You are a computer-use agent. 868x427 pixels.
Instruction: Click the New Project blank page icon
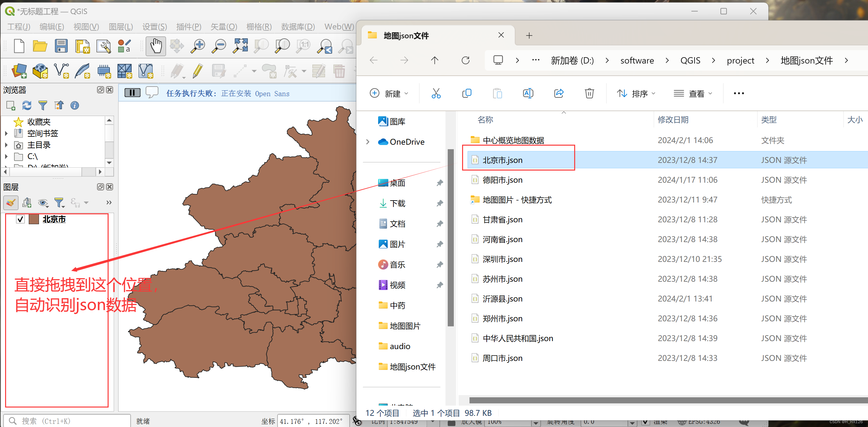click(x=19, y=46)
